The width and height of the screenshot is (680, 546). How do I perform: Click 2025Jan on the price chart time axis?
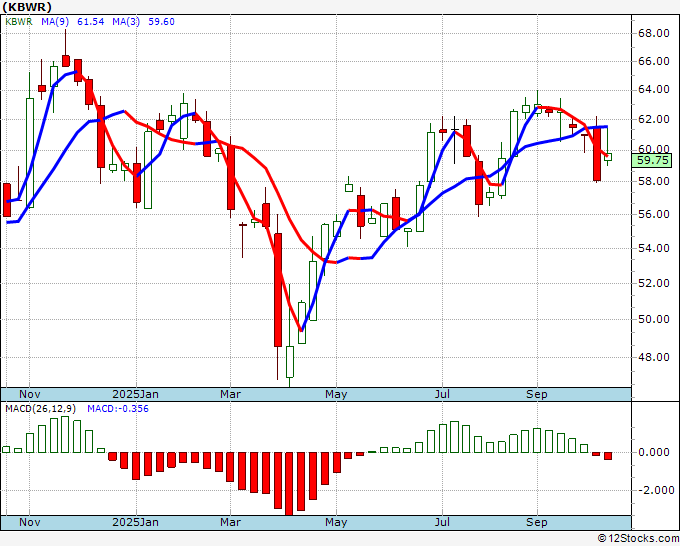(135, 394)
